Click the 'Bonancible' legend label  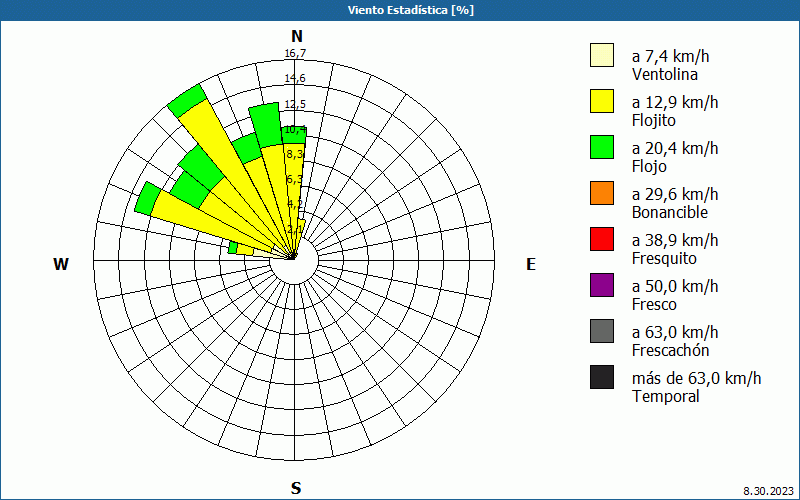(670, 212)
